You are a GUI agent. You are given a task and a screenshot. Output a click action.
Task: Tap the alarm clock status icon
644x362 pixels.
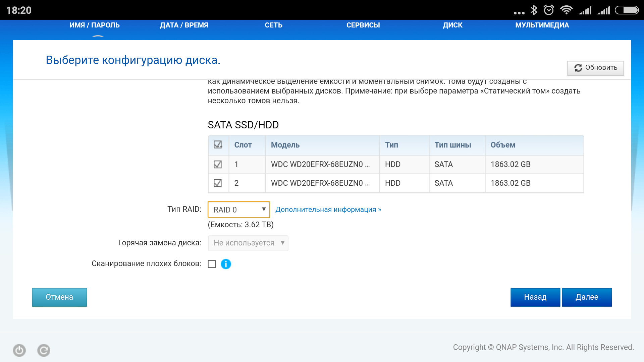click(549, 10)
